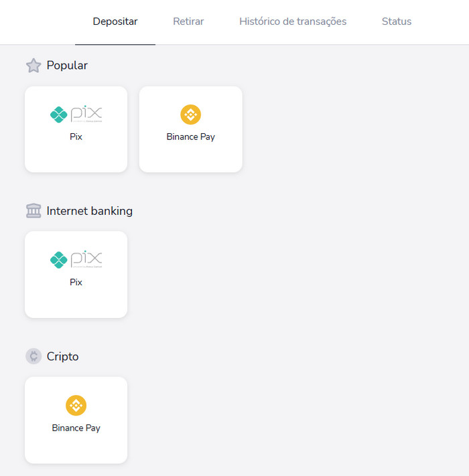Click the Cripto section heading

[62, 356]
